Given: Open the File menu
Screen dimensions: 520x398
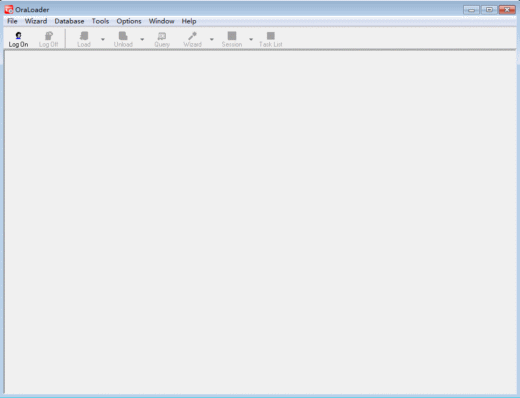Looking at the screenshot, I should click(12, 21).
